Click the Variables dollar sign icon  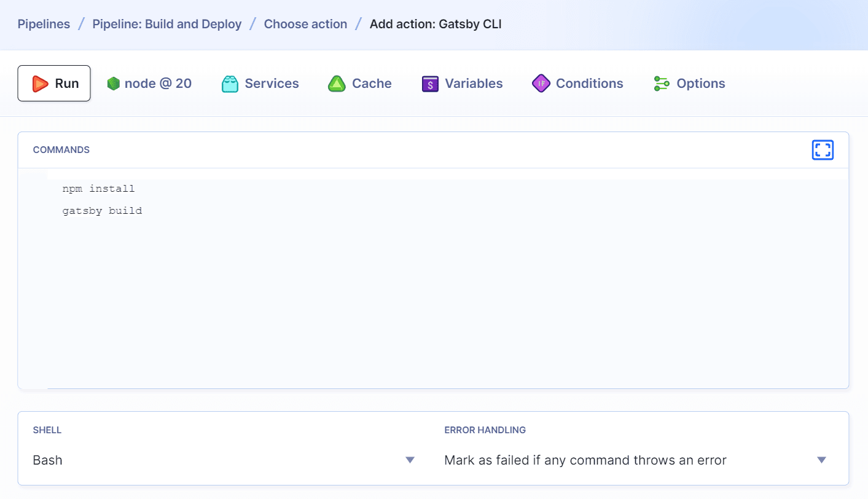click(430, 83)
